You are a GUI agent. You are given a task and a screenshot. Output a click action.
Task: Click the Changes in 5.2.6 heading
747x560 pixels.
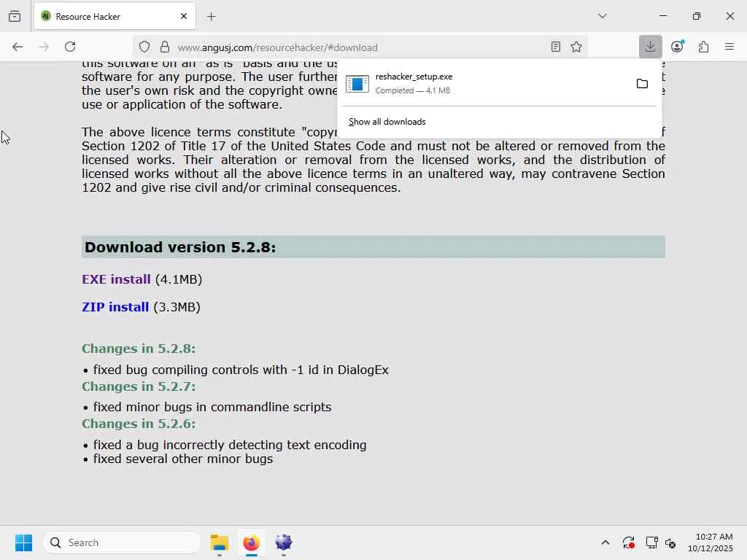click(x=139, y=424)
